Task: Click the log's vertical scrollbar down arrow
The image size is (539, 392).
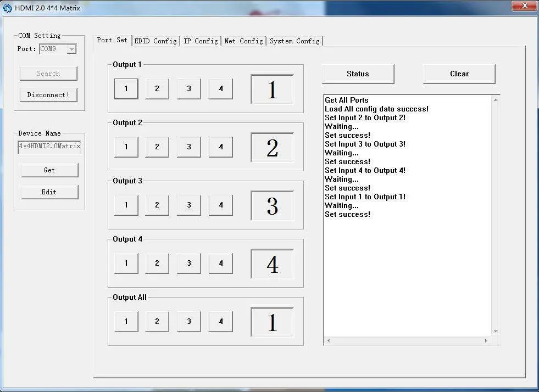Action: 496,332
